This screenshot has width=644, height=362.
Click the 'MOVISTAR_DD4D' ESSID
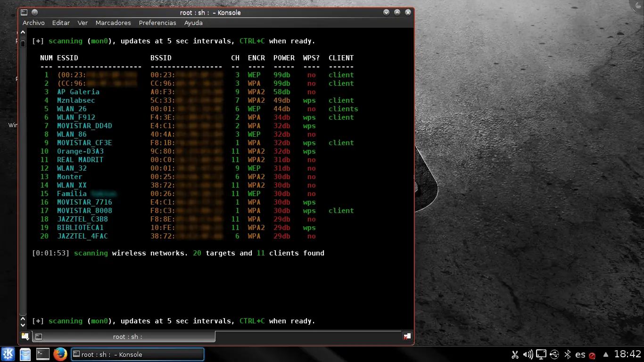[84, 126]
